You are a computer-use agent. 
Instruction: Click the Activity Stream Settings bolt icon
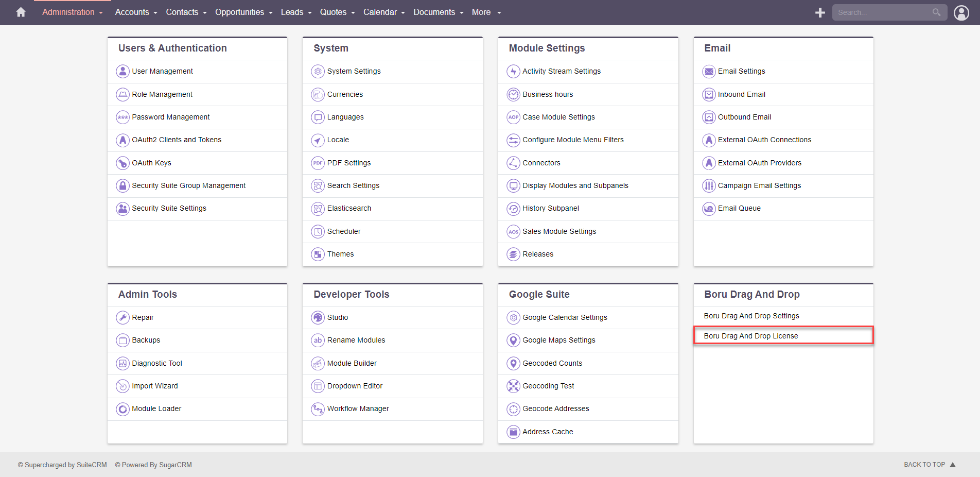click(513, 71)
